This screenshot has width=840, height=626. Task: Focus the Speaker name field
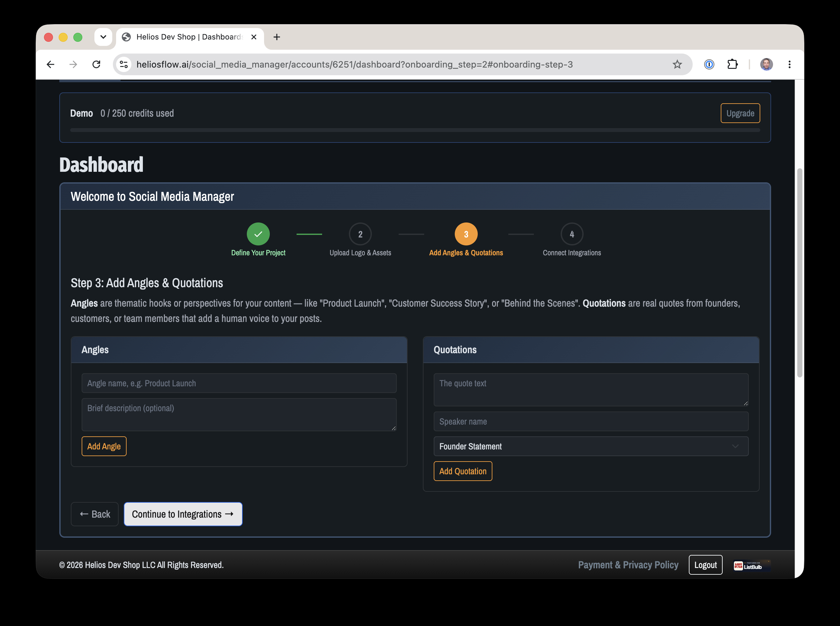591,421
